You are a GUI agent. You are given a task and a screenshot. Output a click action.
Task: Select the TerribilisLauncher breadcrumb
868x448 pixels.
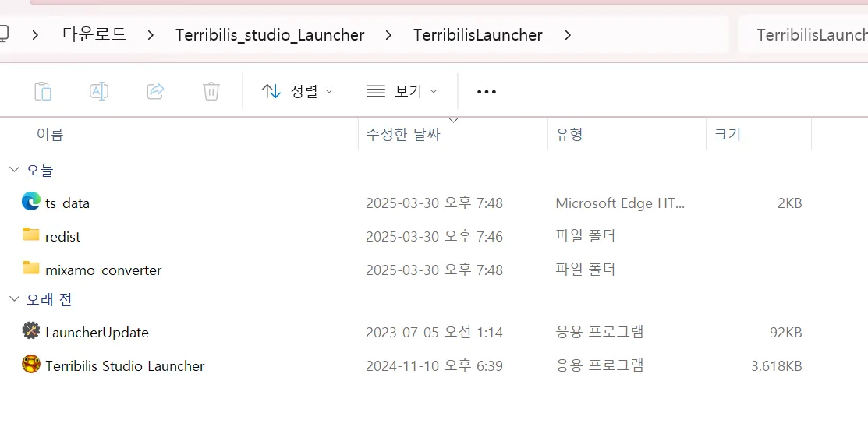coord(478,35)
